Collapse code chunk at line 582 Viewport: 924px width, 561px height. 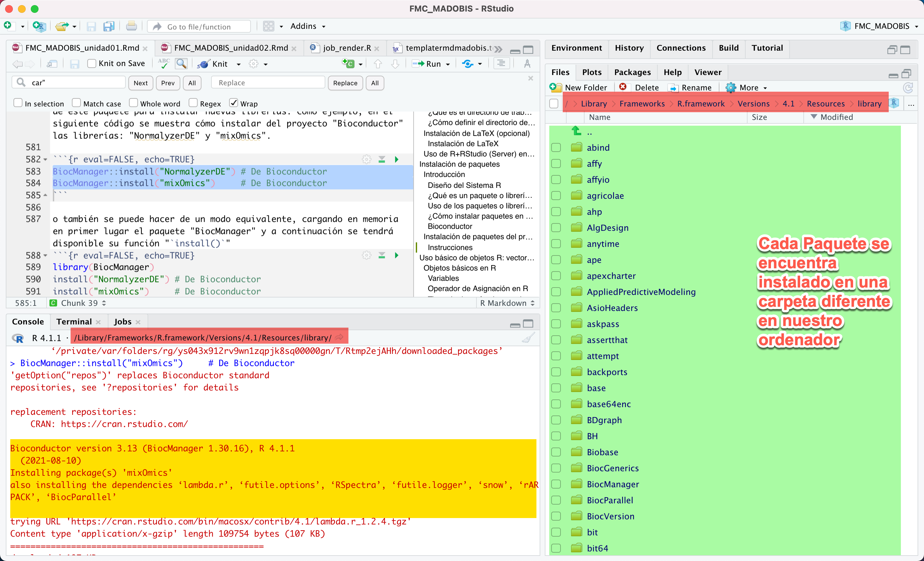[45, 160]
